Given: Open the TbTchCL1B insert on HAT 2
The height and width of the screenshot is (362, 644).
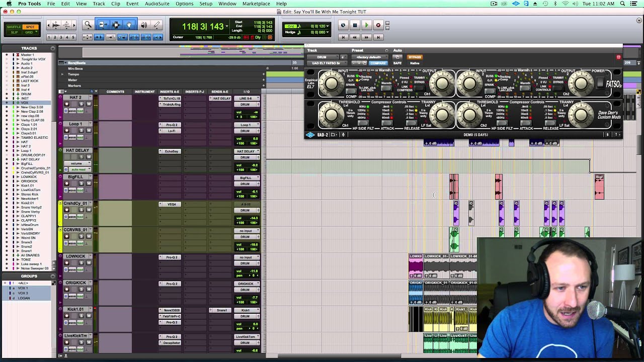Looking at the screenshot, I should click(x=170, y=99).
